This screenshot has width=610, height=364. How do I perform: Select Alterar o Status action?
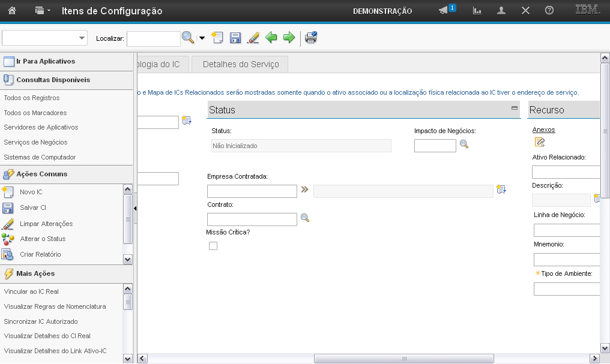43,239
